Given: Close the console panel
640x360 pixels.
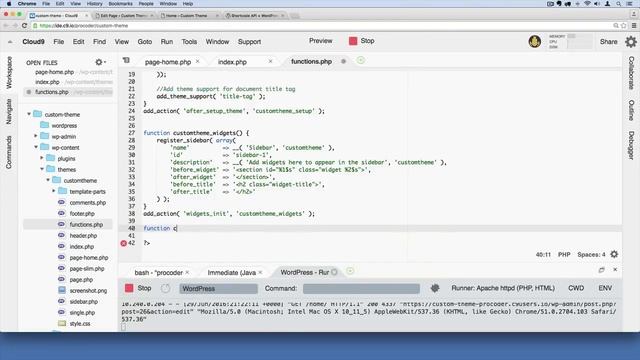Looking at the screenshot, I should [x=615, y=270].
